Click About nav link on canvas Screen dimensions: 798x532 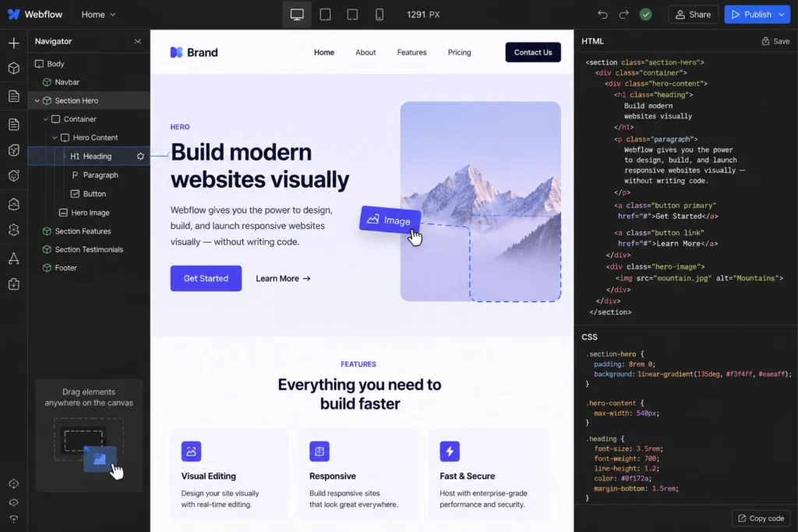pos(365,52)
